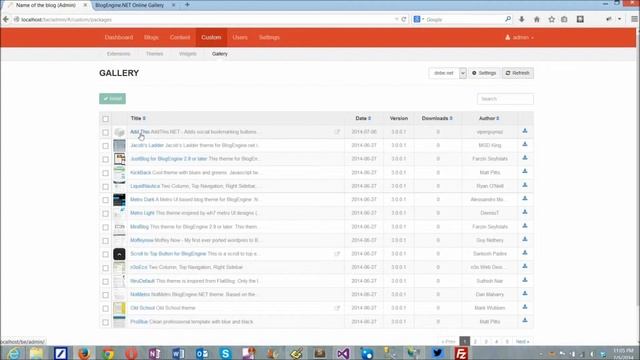
Task: Download the Add This package
Action: coord(525,131)
